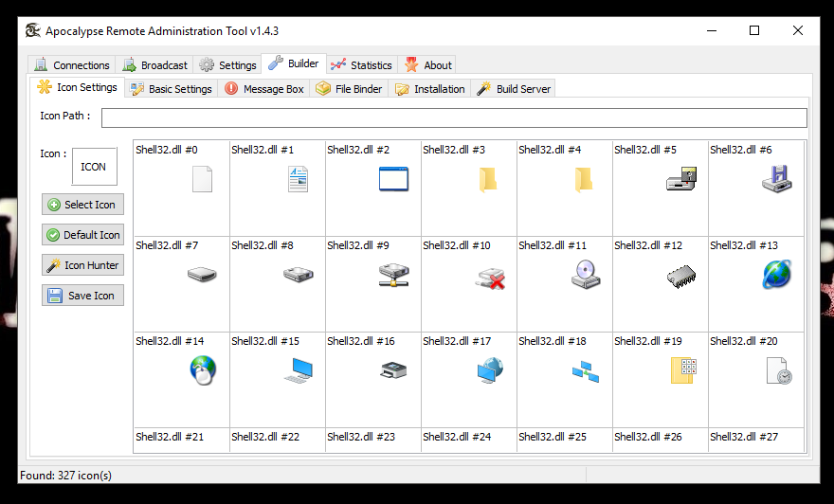Screen dimensions: 834x504
Task: Pick the blue floppy disk drive icon #6
Action: 777,179
